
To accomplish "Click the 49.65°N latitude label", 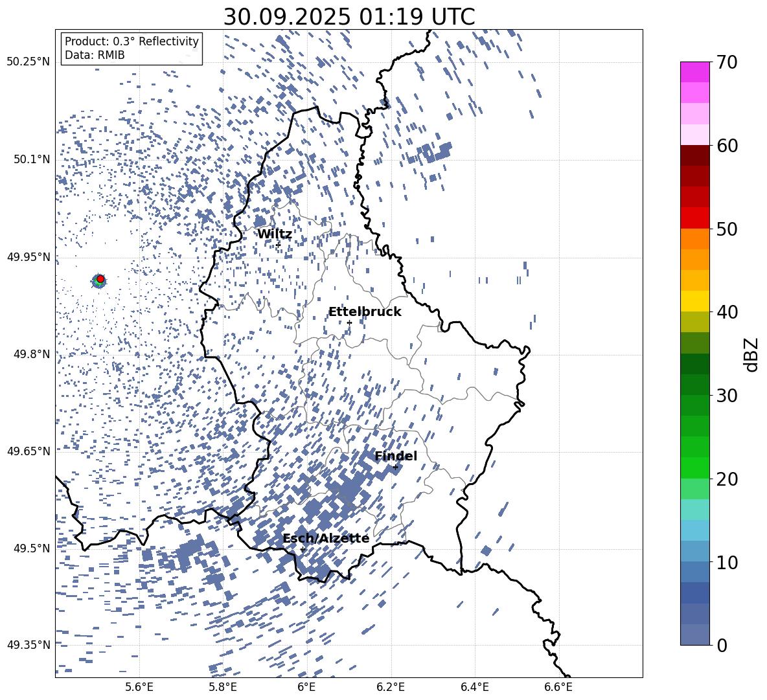I will pos(29,451).
